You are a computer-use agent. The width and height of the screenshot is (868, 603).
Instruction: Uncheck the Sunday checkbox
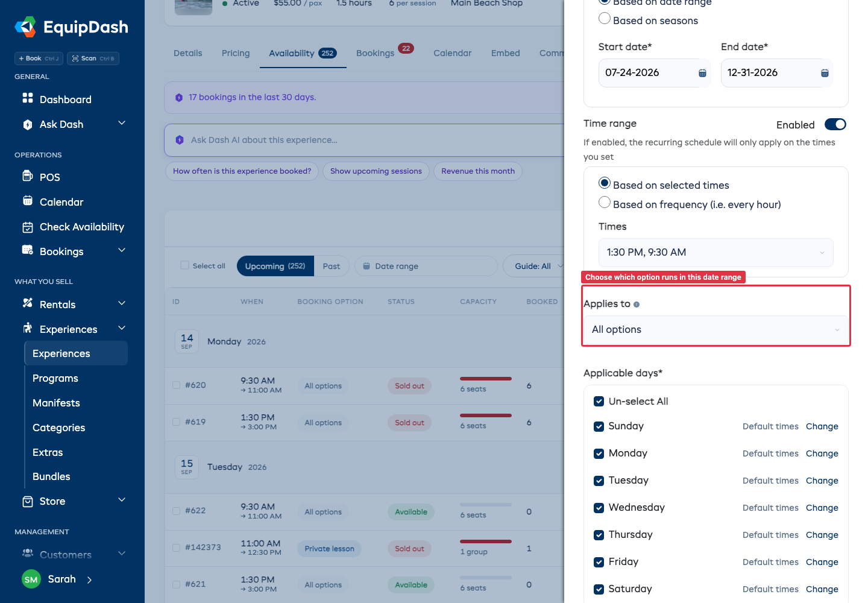tap(599, 426)
